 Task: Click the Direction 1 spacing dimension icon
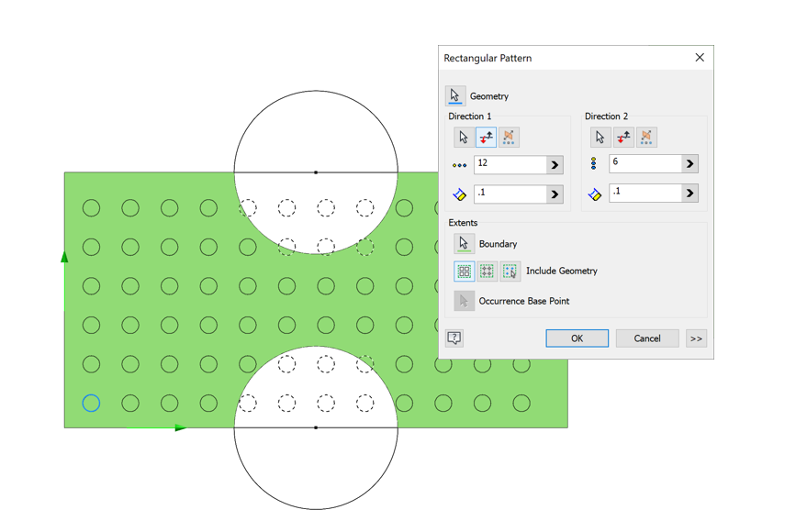click(x=459, y=194)
